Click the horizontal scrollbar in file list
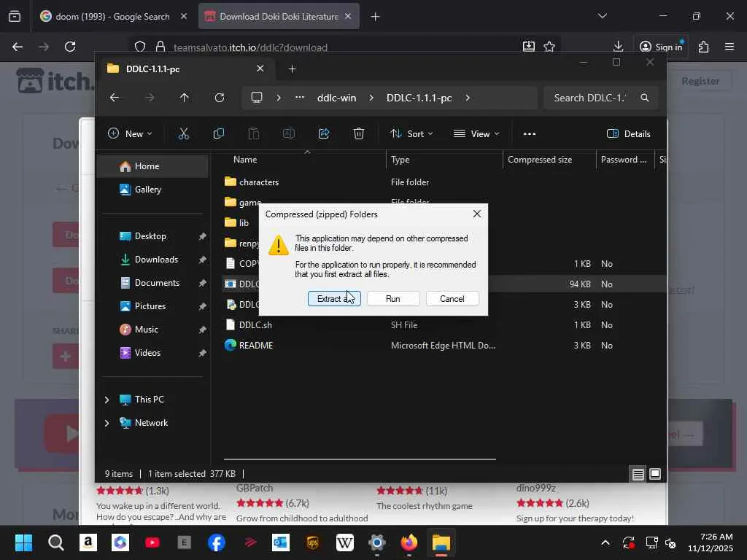Image resolution: width=747 pixels, height=560 pixels. tap(360, 459)
